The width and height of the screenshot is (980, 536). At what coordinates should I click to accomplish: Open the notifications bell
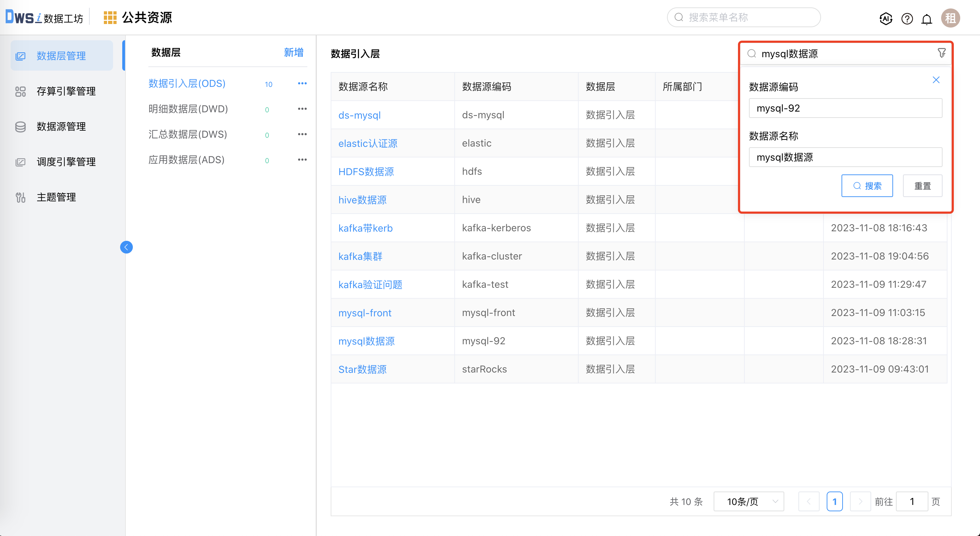click(927, 19)
